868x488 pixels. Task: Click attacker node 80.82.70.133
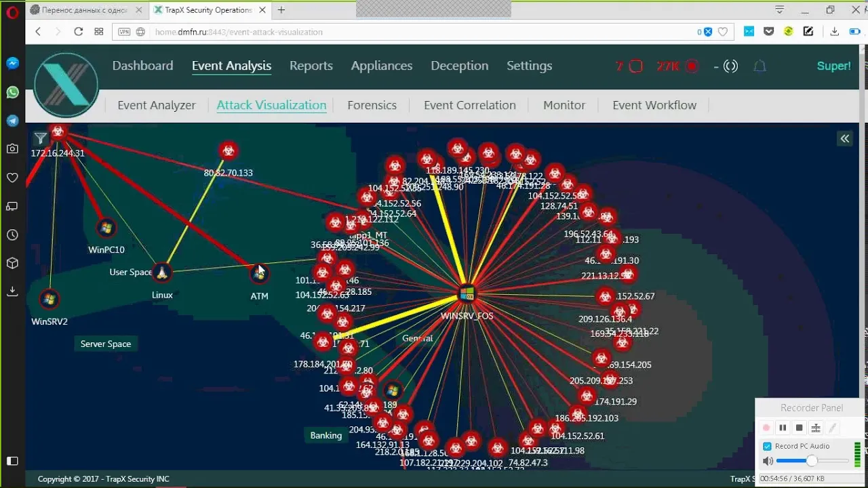click(x=229, y=150)
